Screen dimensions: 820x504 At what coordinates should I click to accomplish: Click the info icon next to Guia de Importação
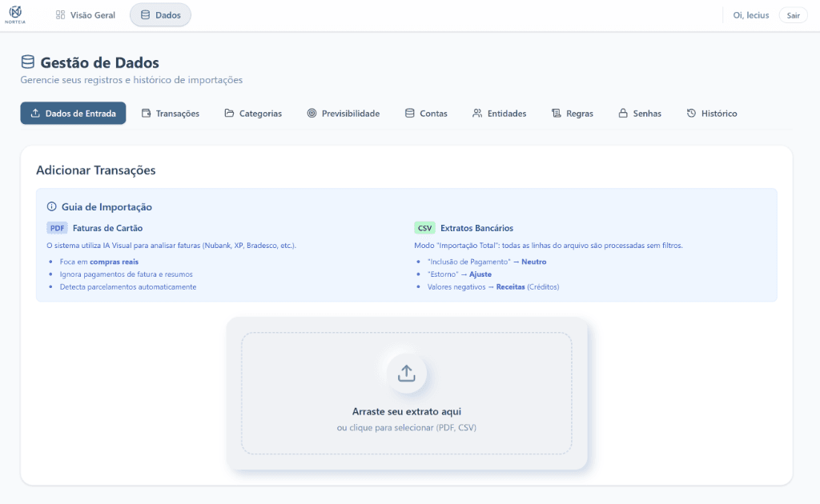pyautogui.click(x=52, y=206)
